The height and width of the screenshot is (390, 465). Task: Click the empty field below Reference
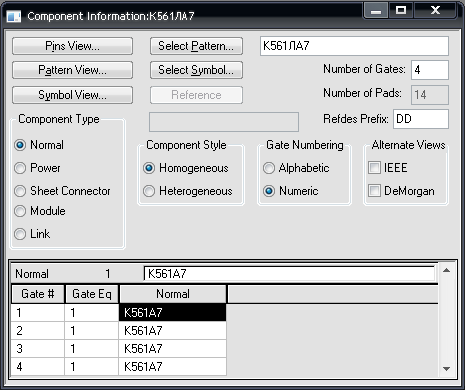click(x=224, y=122)
